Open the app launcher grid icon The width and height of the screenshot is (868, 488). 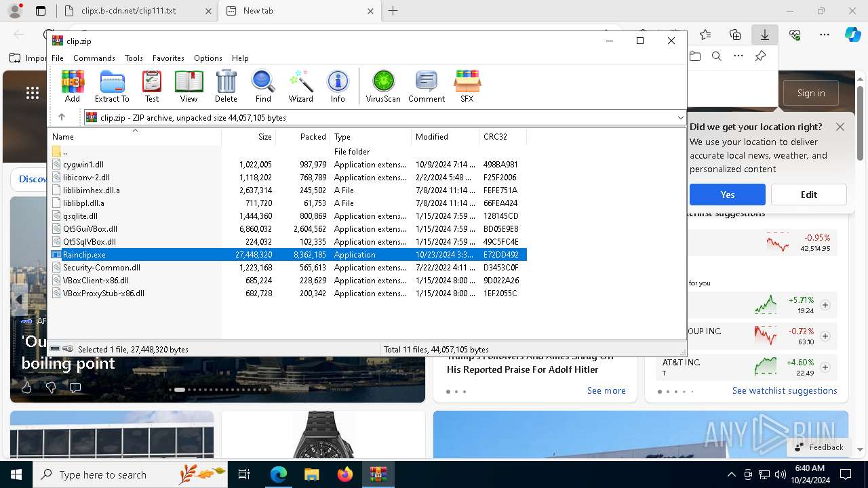32,93
